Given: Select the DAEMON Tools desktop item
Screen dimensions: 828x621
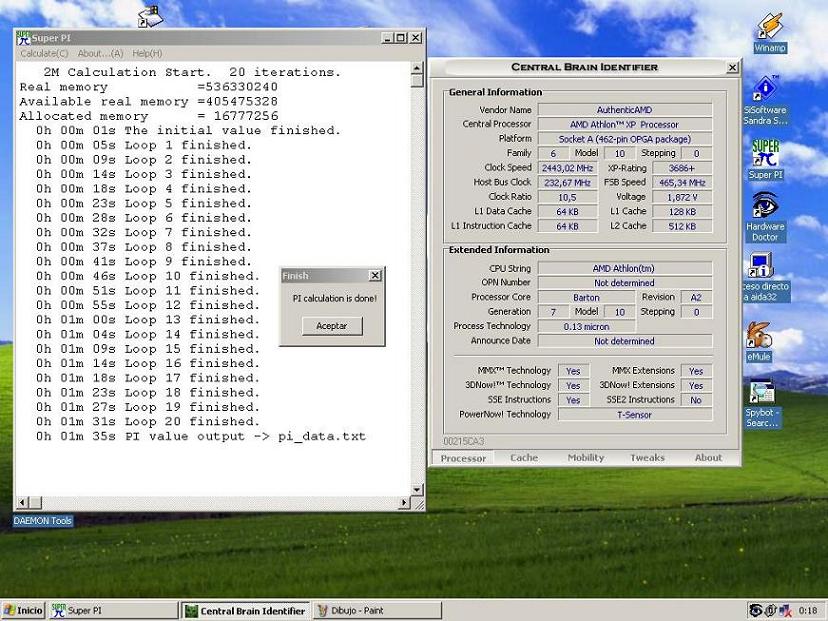Looking at the screenshot, I should [x=43, y=521].
